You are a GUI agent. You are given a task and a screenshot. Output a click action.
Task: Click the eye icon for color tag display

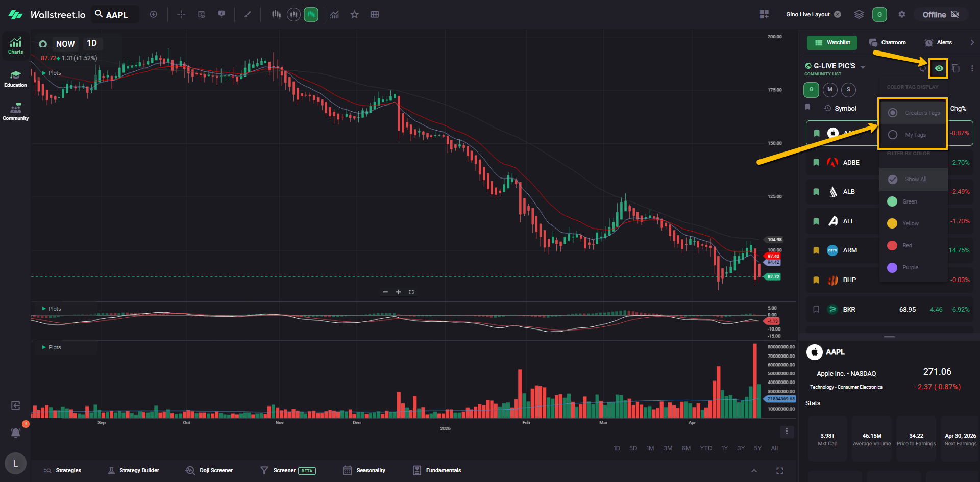click(938, 68)
